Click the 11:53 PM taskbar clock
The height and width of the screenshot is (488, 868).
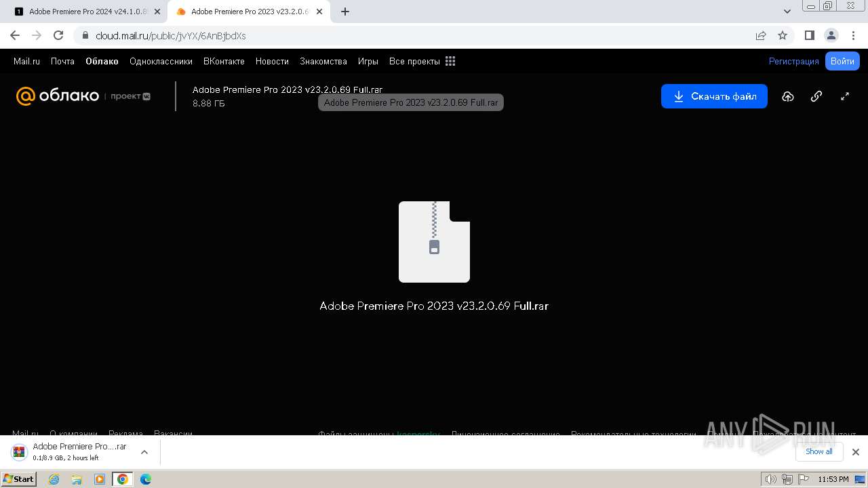coord(833,480)
